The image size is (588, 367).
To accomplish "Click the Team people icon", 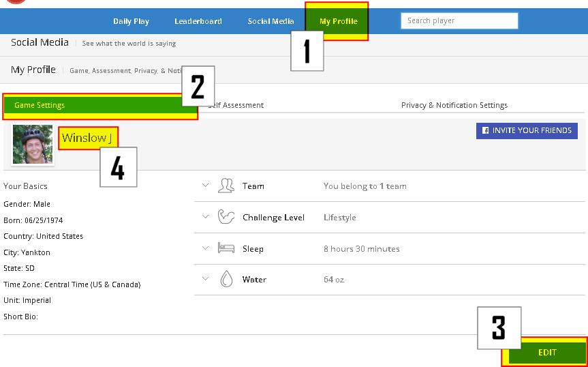I will coord(226,186).
